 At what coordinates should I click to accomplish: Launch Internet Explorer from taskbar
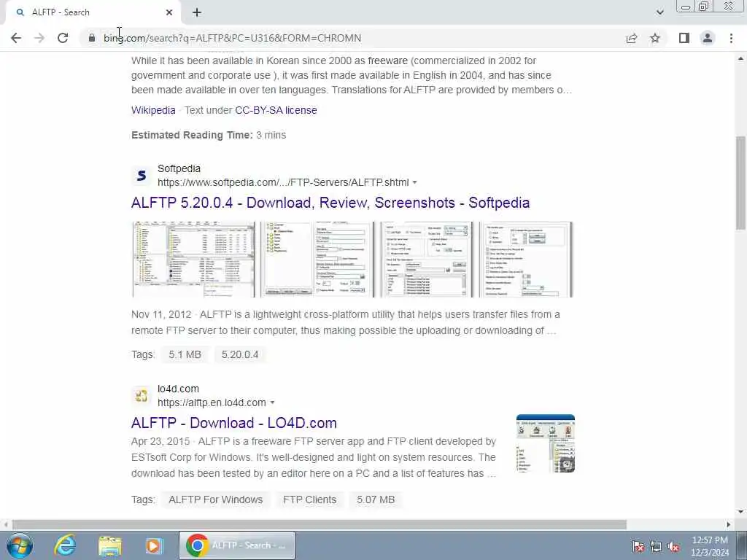[x=65, y=545]
